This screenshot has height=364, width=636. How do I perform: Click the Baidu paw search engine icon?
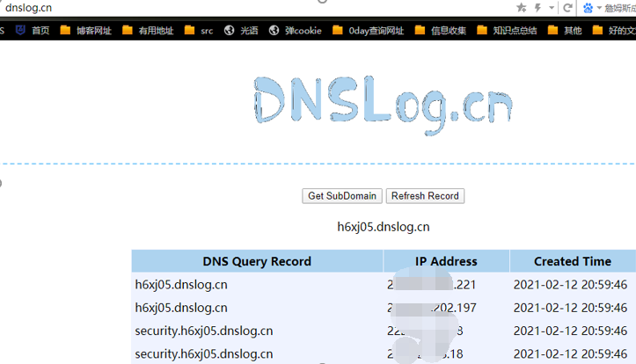click(588, 8)
